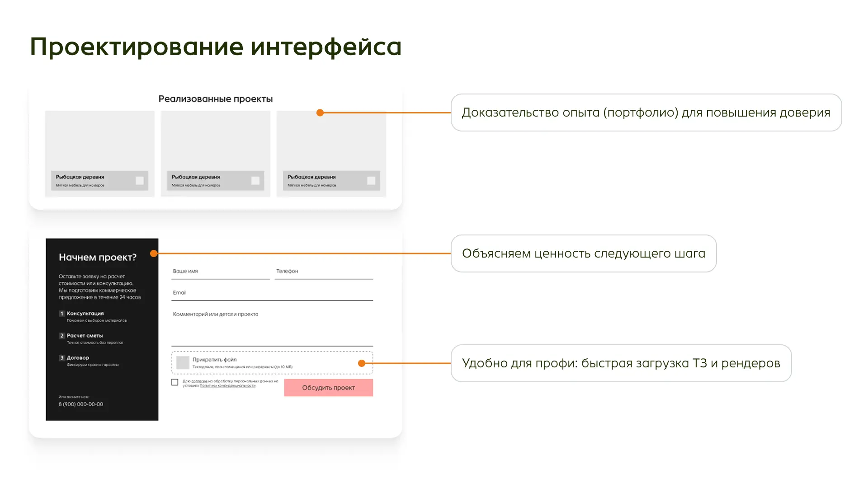Click the Объясняем ценность следующего шага callout

[584, 253]
